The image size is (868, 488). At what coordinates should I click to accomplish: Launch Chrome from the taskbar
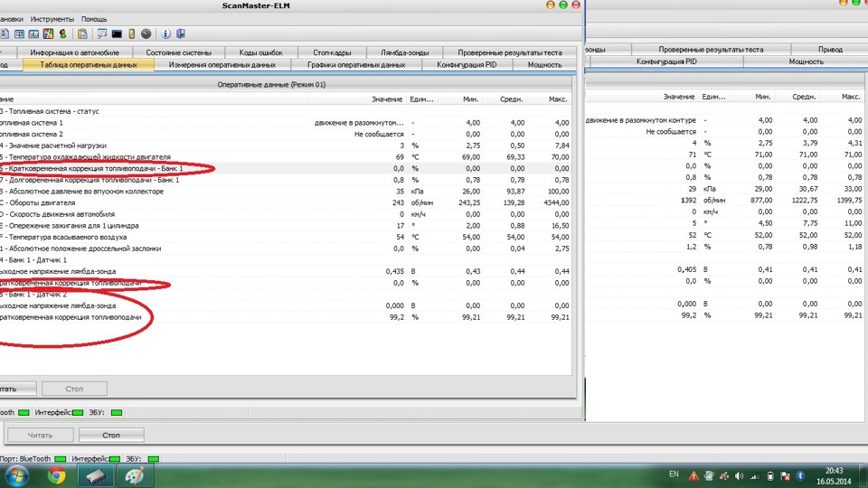[56, 475]
